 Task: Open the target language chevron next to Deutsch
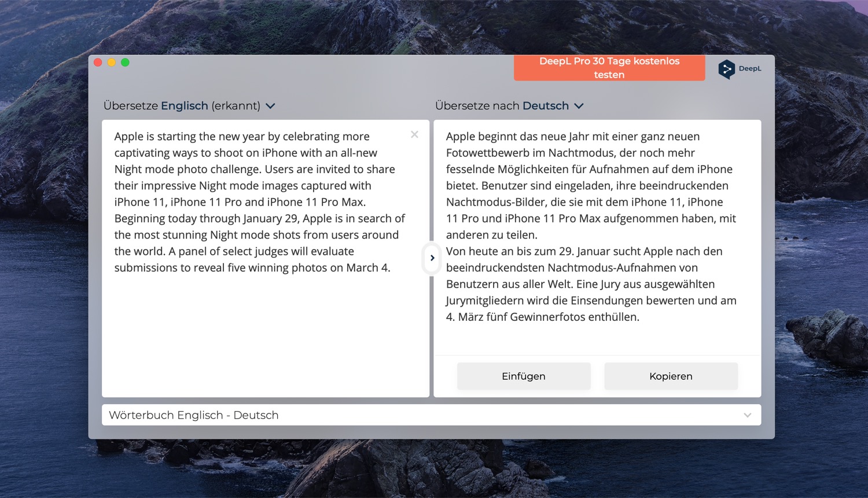[x=579, y=106]
